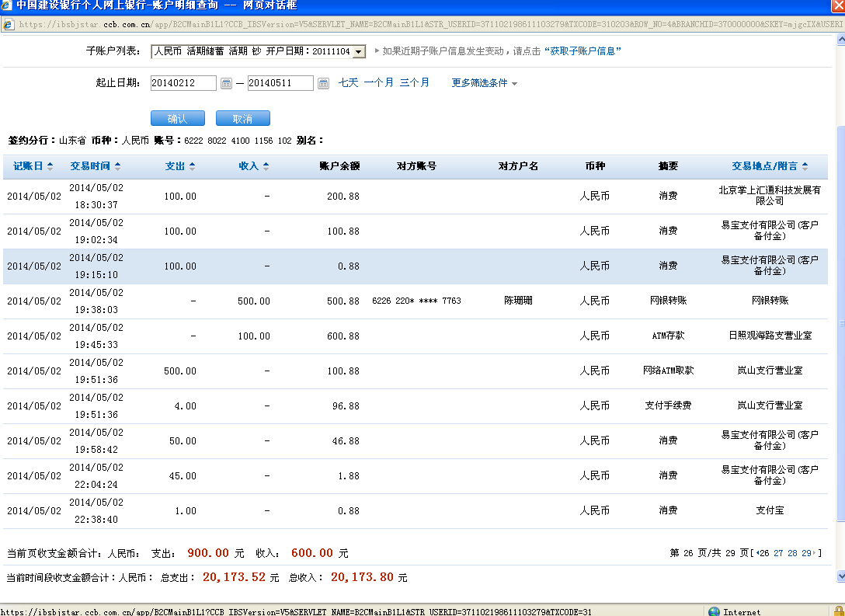Screen dimensions: 845x616
Task: Click the scroll down arrow on scrollbar
Action: [x=840, y=576]
